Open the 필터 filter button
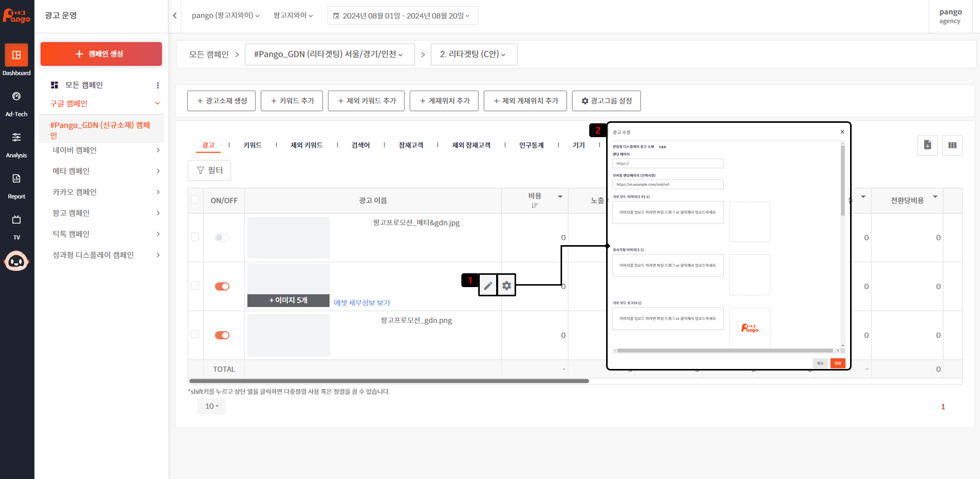This screenshot has width=980, height=479. (x=209, y=170)
